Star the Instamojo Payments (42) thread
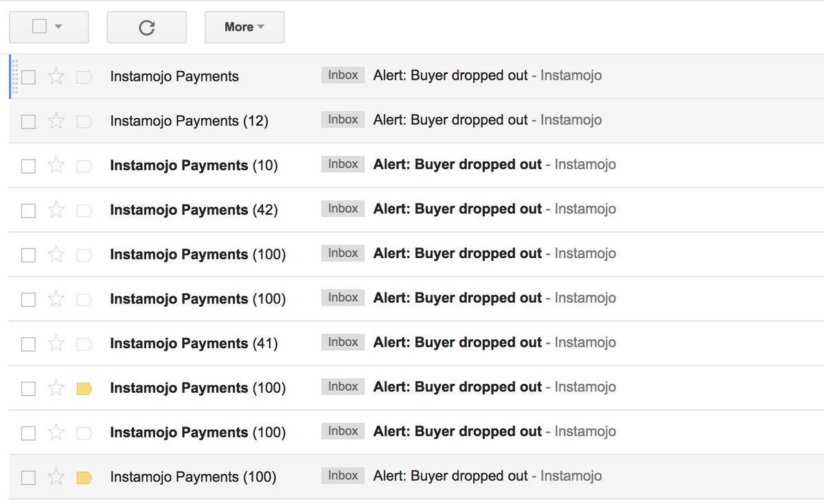Screen dimensions: 824x504 [x=56, y=210]
